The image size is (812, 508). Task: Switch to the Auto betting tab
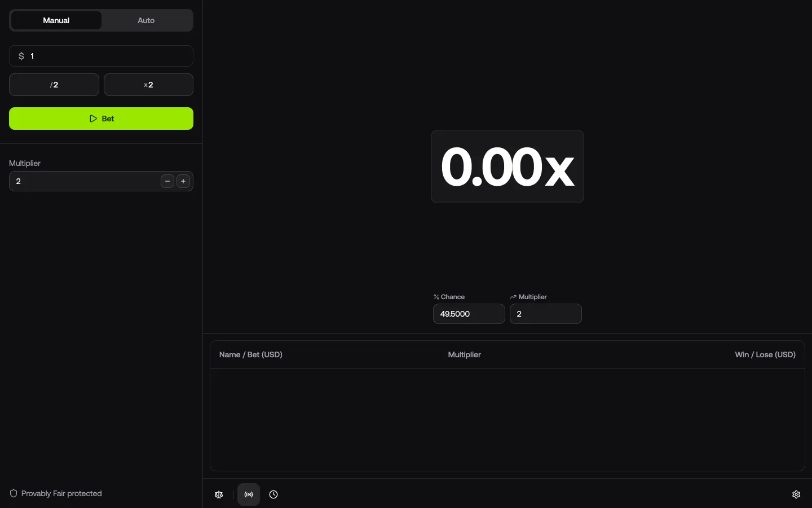point(146,20)
